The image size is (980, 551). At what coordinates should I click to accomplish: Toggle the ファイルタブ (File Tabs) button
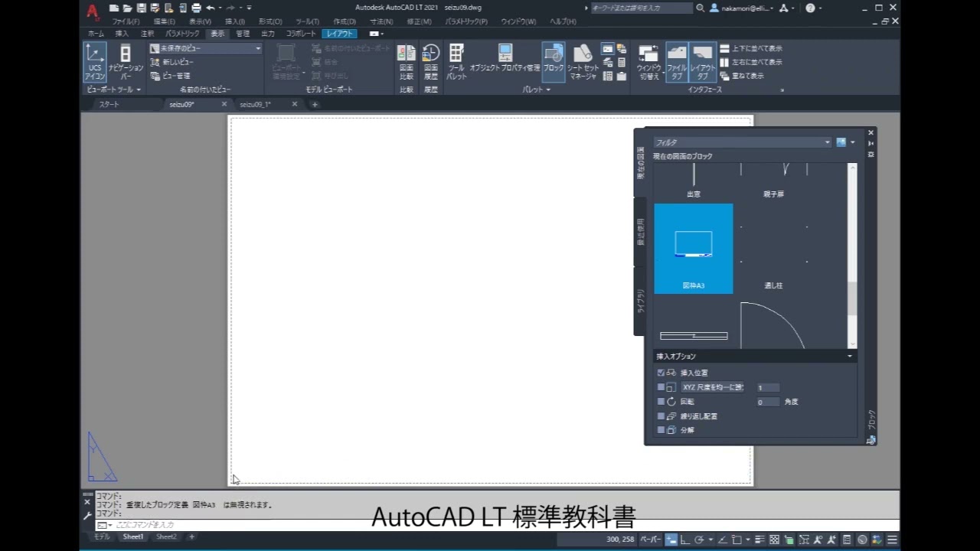[x=677, y=62]
